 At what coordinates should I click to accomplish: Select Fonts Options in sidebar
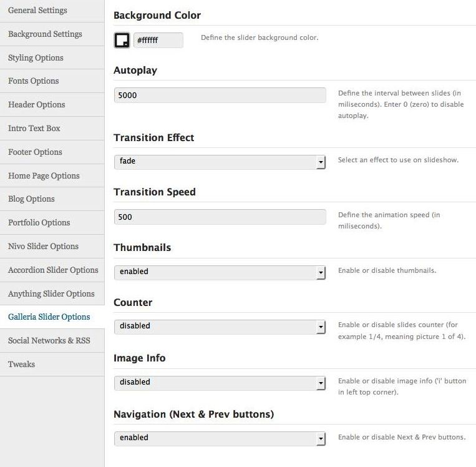pos(33,81)
